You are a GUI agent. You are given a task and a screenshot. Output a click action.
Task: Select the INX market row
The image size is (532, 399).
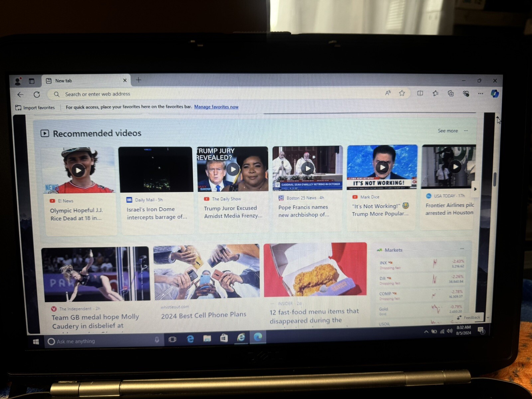(x=422, y=264)
